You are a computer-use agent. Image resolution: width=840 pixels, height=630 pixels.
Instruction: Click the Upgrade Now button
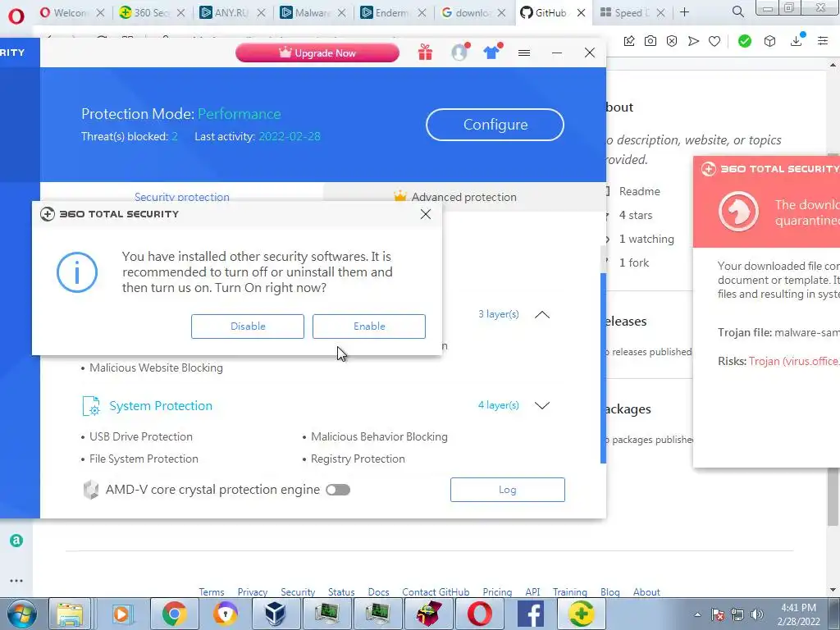click(x=317, y=52)
